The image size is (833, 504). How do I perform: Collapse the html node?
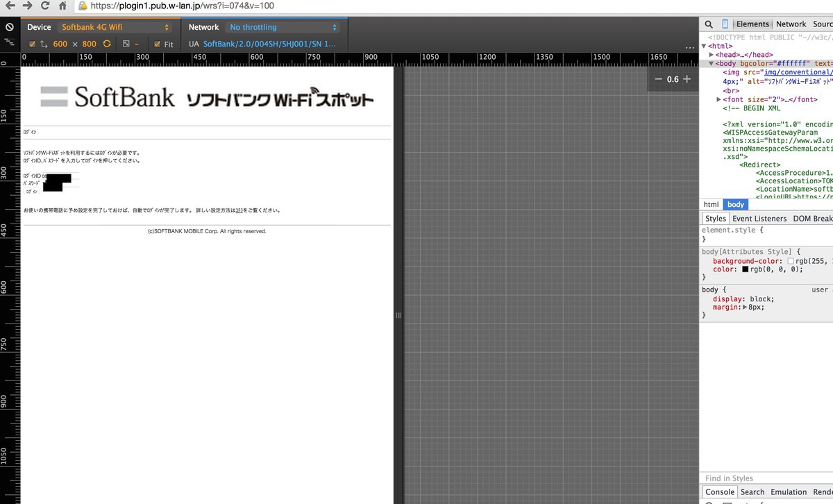[705, 46]
